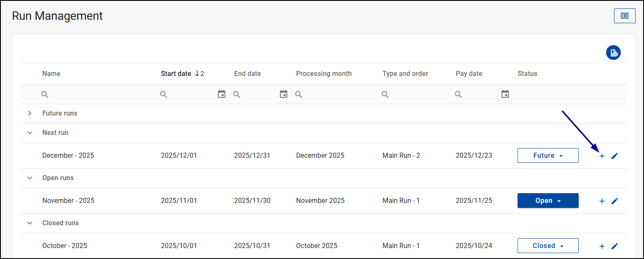
Task: Edit the December - 2025 run pencil icon
Action: click(x=614, y=156)
